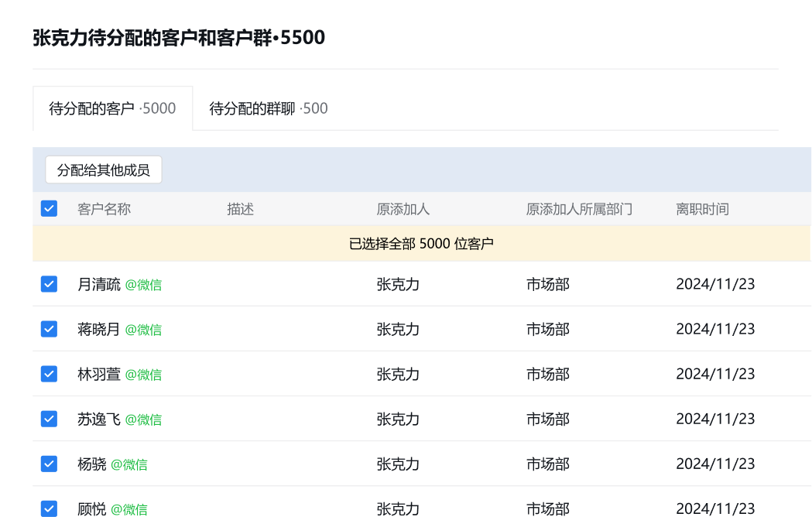Viewport: 812px width, 517px height.
Task: Toggle the select-all checkbox in table header
Action: pyautogui.click(x=49, y=209)
